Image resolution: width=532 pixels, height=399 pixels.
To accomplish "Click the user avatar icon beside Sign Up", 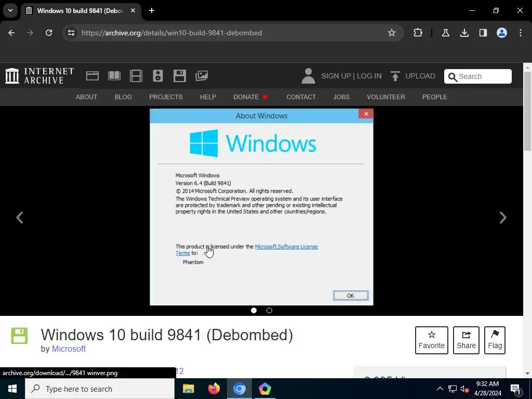I will [309, 76].
